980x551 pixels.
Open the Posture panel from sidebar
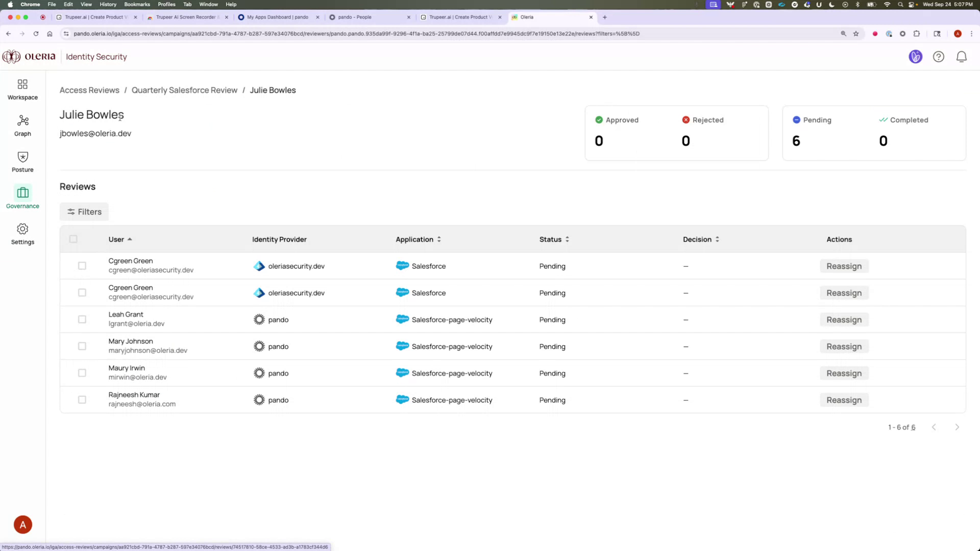(22, 161)
